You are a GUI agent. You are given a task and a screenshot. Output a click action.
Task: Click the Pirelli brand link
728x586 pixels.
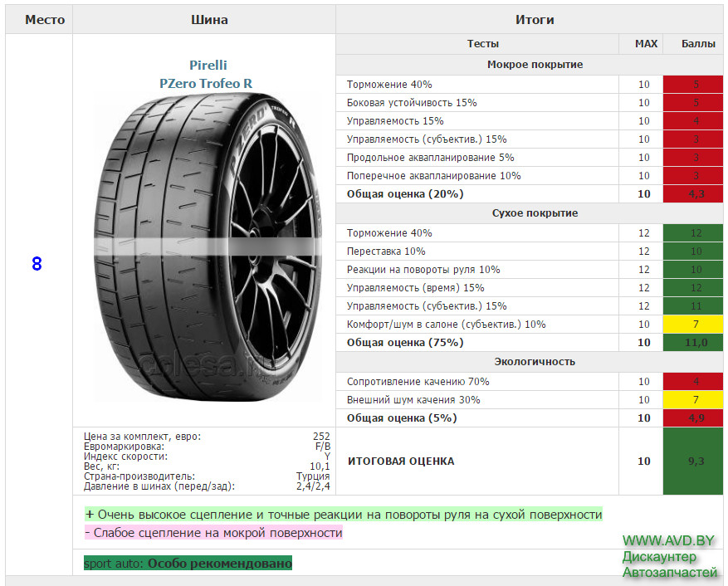point(208,65)
